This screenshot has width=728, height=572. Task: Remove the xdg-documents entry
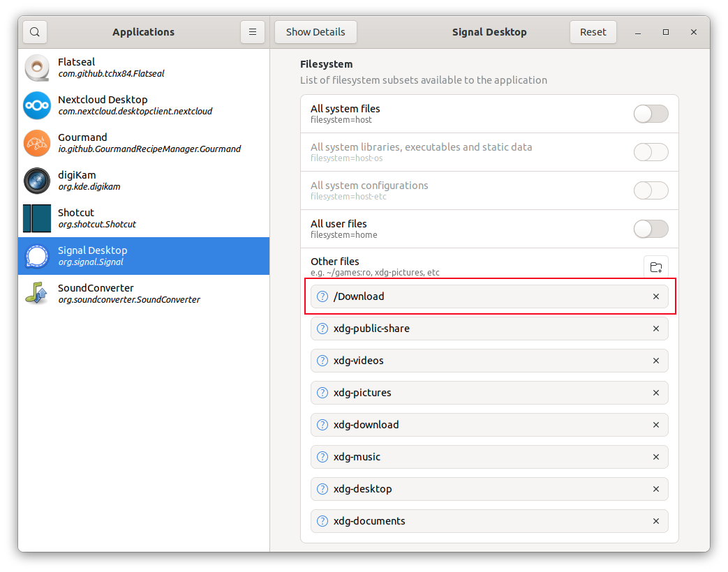656,521
